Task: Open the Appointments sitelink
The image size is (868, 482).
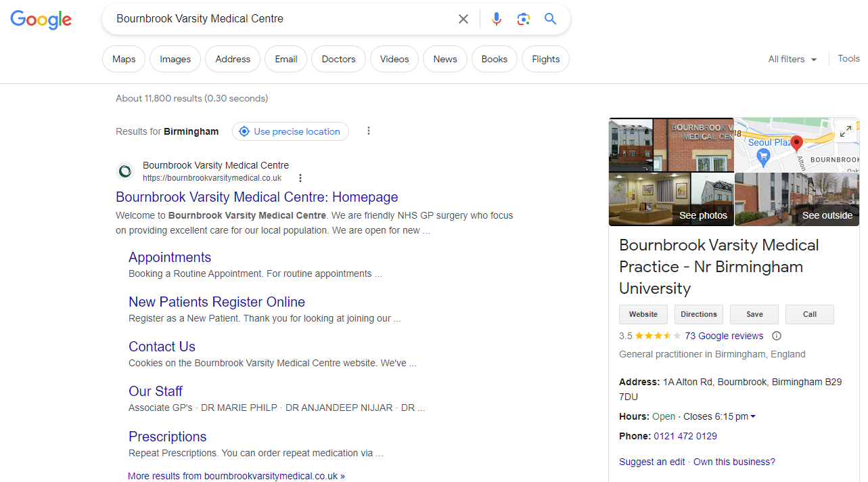Action: tap(170, 257)
